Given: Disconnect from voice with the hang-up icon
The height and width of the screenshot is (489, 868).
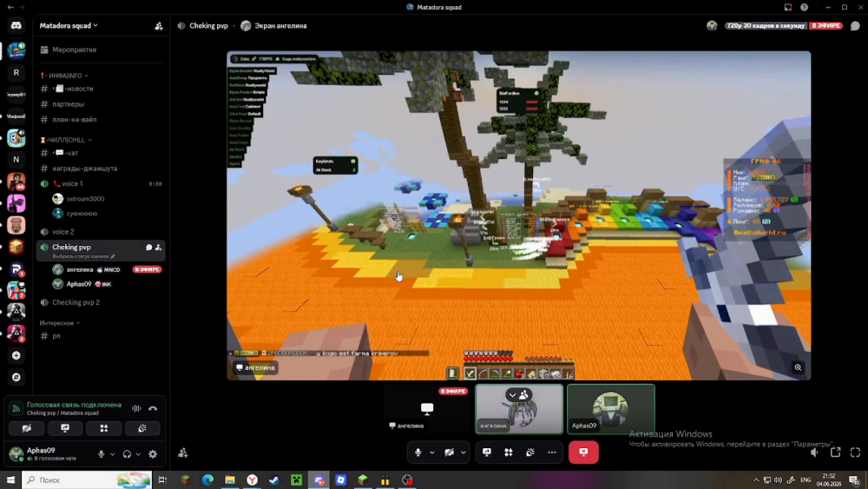Looking at the screenshot, I should 153,409.
